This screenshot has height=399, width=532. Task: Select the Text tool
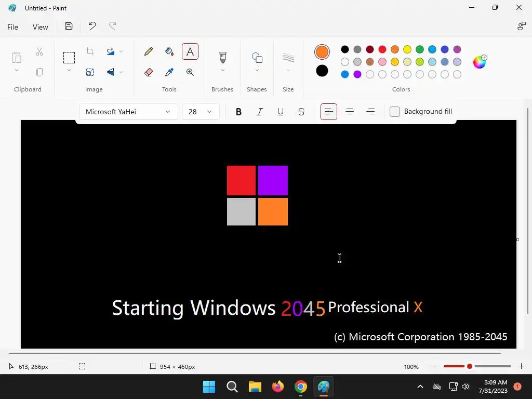190,51
